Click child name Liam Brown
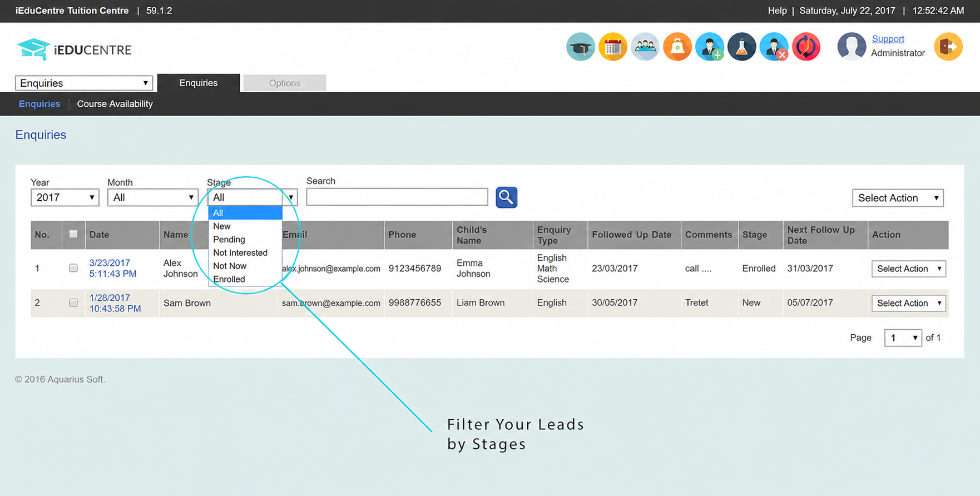The width and height of the screenshot is (980, 496). pyautogui.click(x=481, y=303)
